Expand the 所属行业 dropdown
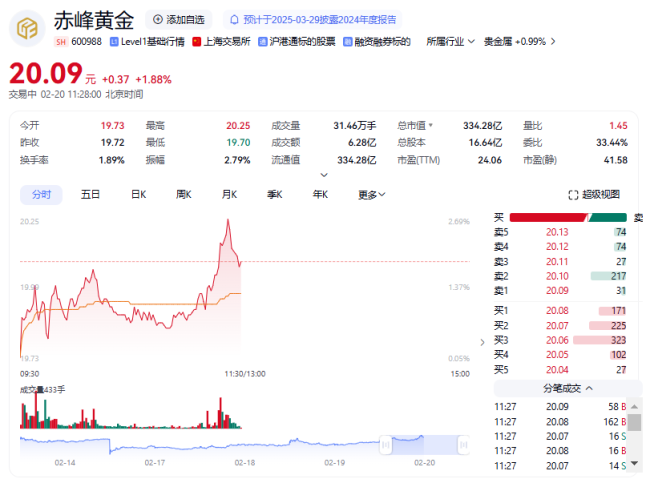 click(x=451, y=41)
